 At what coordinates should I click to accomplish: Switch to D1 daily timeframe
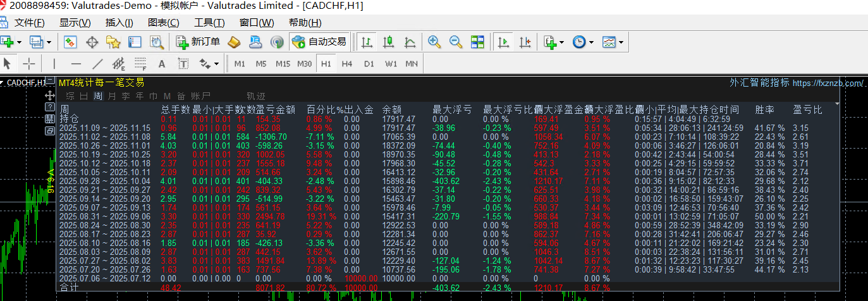[x=369, y=64]
